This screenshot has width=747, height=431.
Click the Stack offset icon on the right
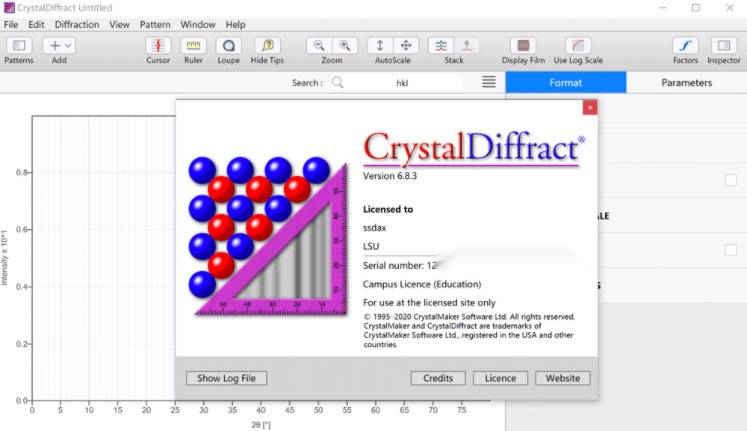point(467,46)
